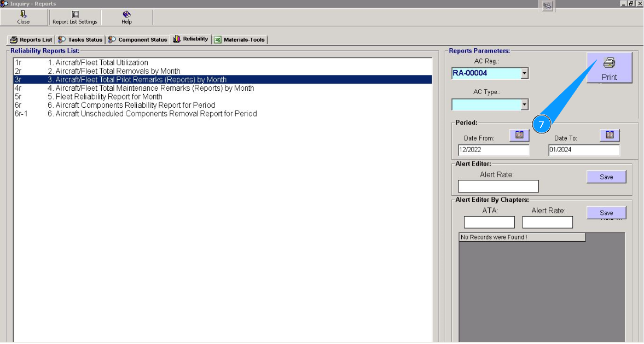
Task: Open the Materials-Tools tab
Action: pyautogui.click(x=240, y=40)
